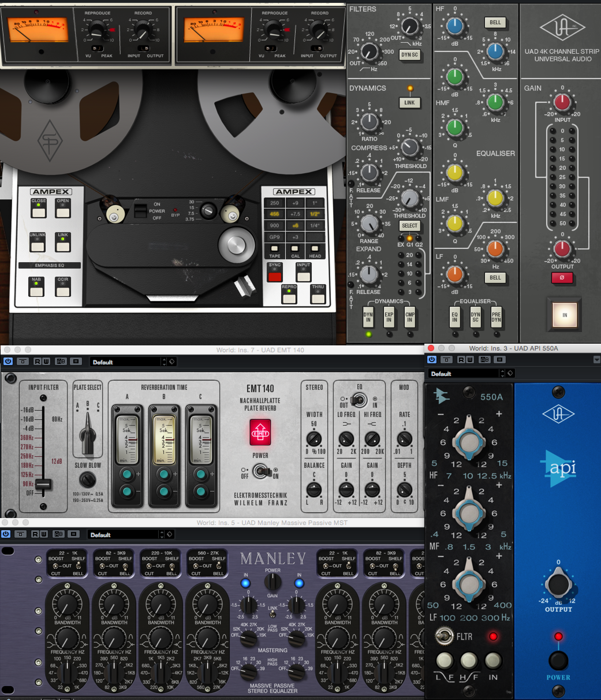This screenshot has width=601, height=700.
Task: Click the preset diamond icon in API 550A
Action: click(x=510, y=373)
